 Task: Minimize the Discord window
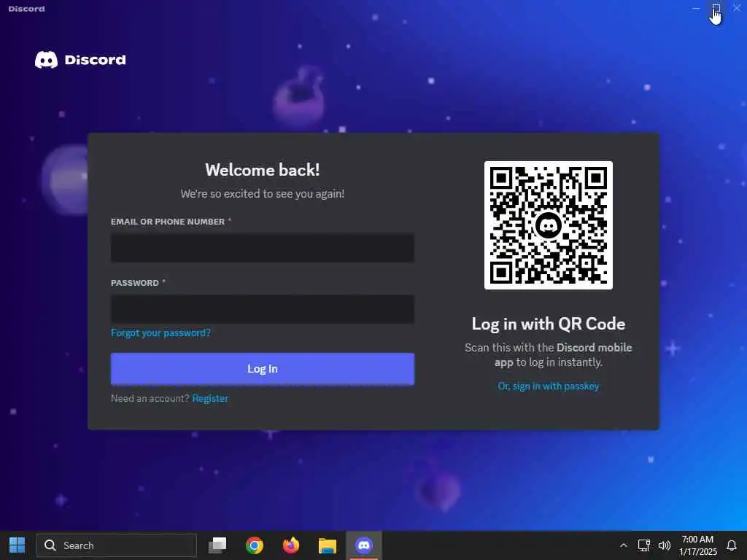coord(696,9)
